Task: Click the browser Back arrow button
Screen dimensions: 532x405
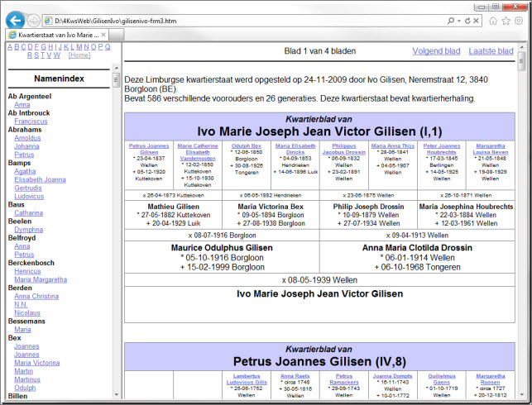Action: pos(15,20)
